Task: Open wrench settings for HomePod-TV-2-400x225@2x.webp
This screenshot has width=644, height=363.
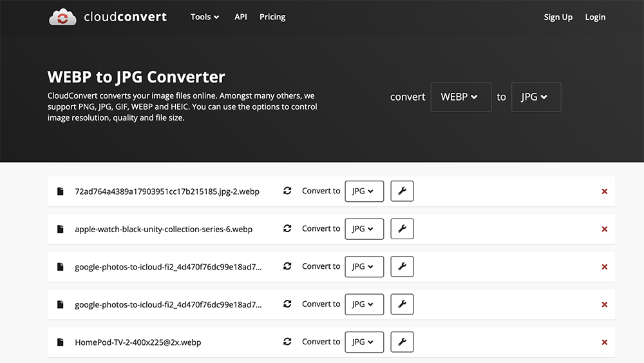Action: [402, 342]
